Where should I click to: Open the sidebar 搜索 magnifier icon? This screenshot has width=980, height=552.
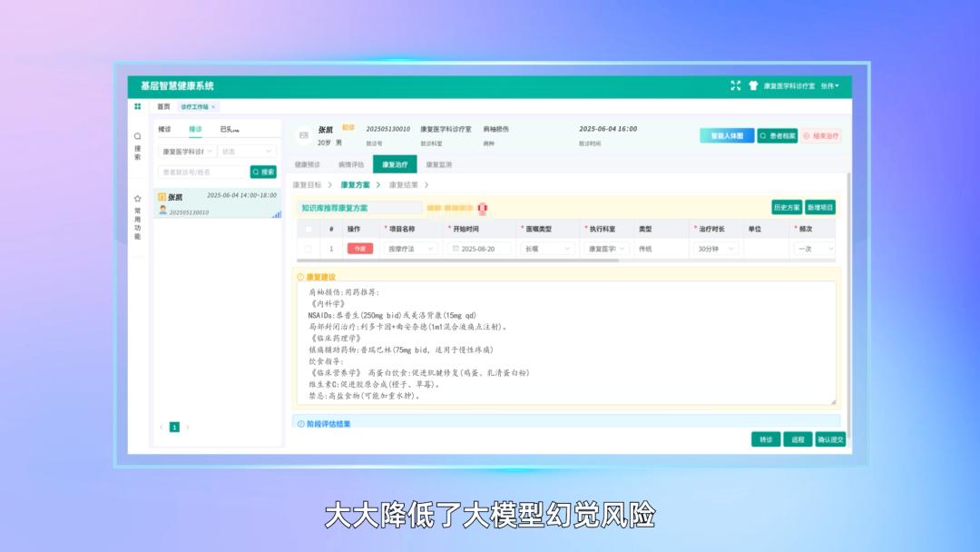(x=138, y=135)
